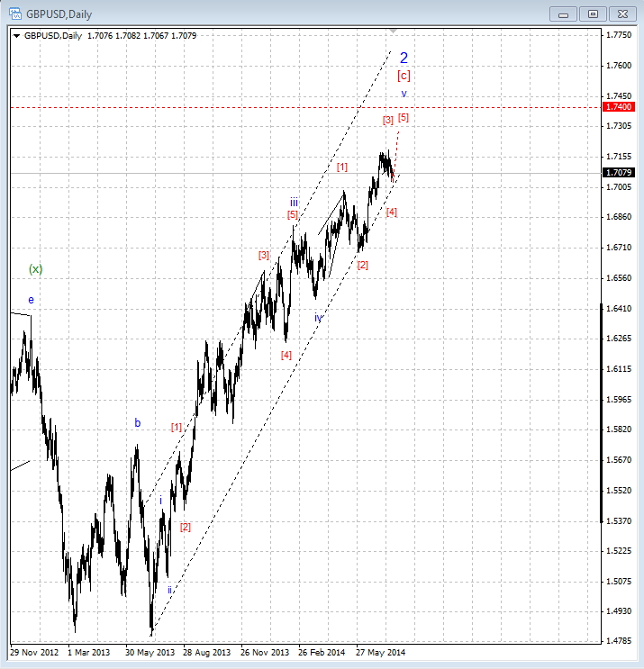Click the '1.7750' price axis label
Viewport: 644px width, 669px height.
pyautogui.click(x=619, y=35)
